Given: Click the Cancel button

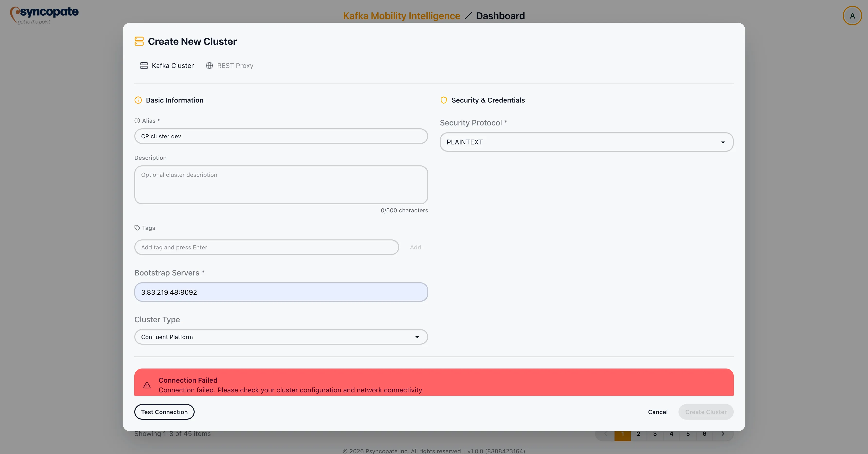Looking at the screenshot, I should 657,412.
